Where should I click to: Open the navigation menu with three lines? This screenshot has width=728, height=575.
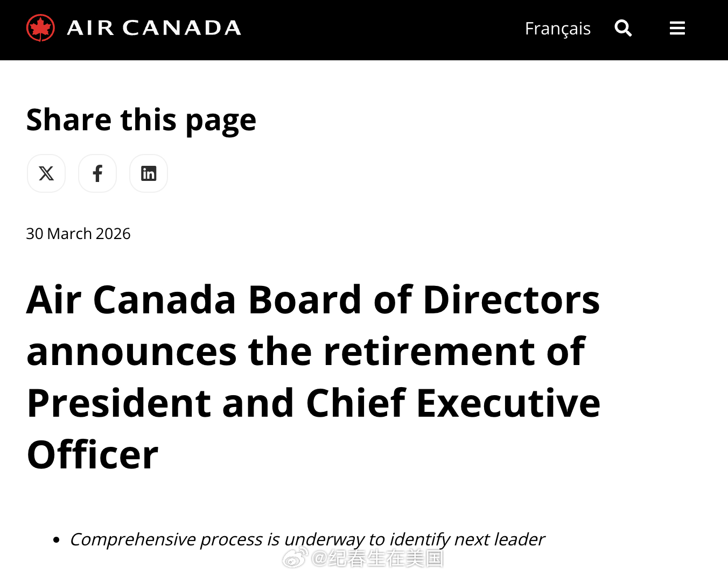click(677, 28)
